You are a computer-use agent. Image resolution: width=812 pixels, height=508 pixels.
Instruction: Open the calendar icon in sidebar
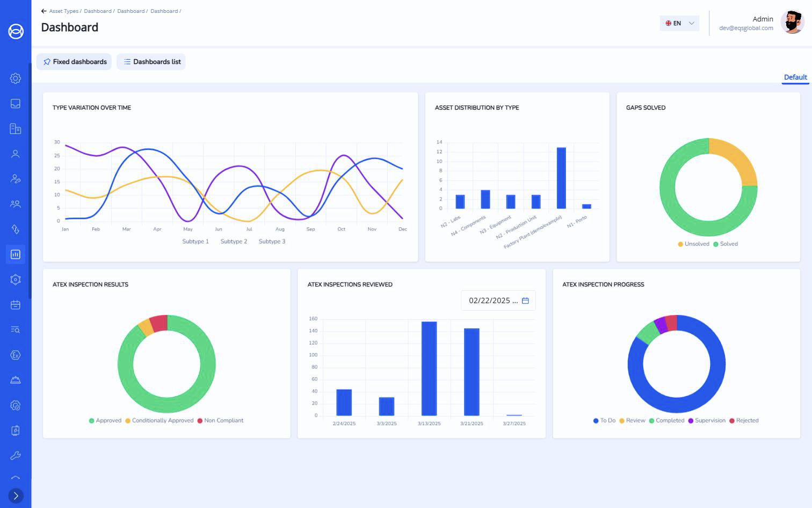(16, 305)
